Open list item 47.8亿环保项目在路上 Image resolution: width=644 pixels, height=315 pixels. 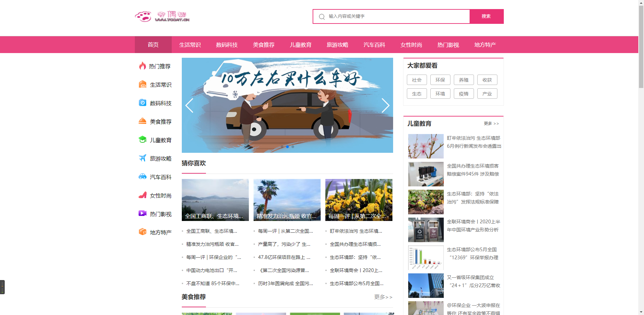tap(284, 257)
